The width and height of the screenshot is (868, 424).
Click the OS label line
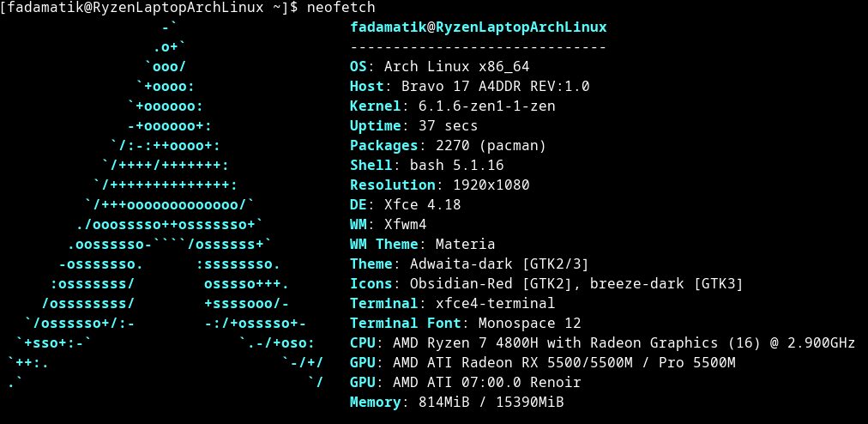click(439, 67)
